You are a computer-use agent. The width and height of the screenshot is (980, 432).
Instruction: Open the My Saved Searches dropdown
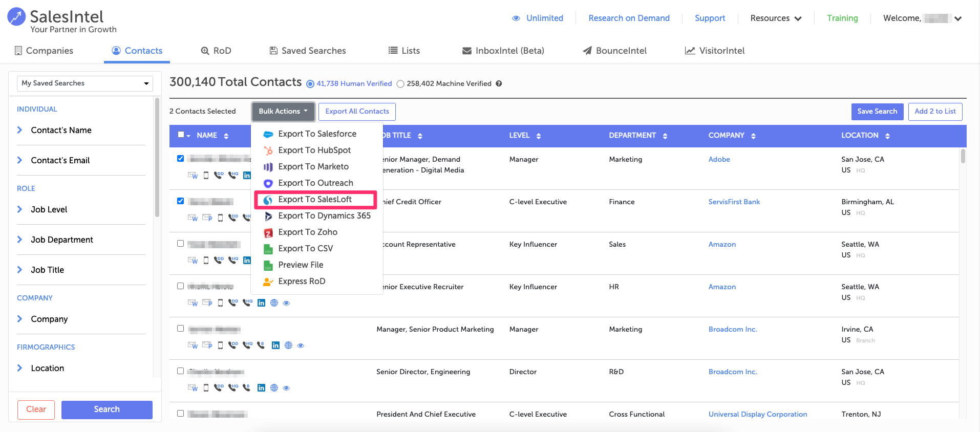[85, 83]
